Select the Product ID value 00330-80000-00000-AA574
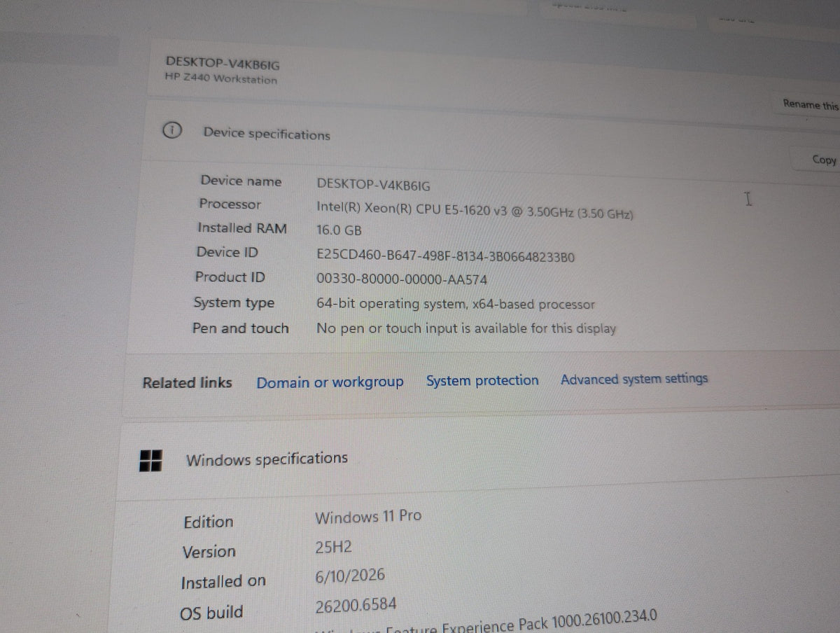 click(402, 279)
